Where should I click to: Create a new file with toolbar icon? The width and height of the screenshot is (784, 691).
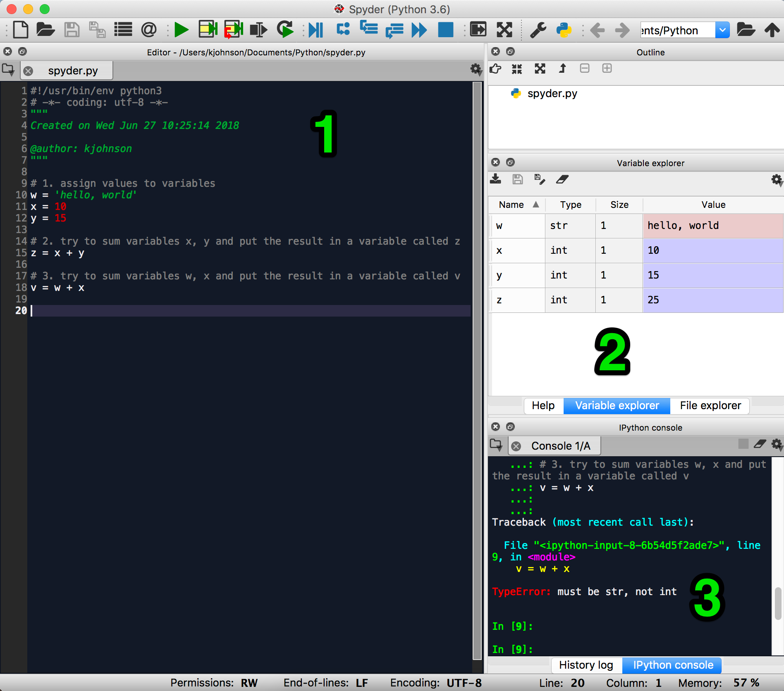pyautogui.click(x=21, y=30)
